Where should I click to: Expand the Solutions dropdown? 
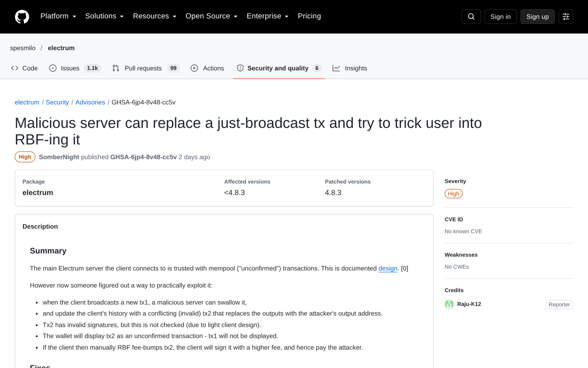[x=104, y=16]
